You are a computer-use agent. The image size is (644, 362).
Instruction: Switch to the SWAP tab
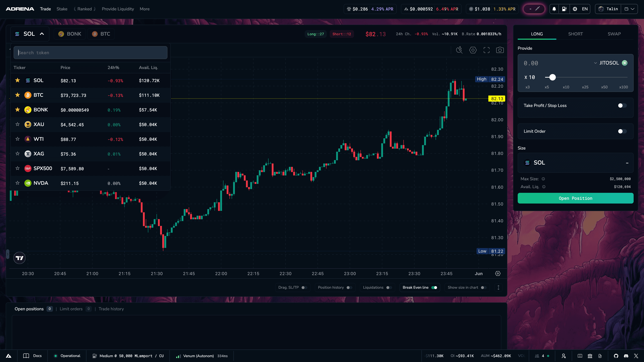point(614,34)
